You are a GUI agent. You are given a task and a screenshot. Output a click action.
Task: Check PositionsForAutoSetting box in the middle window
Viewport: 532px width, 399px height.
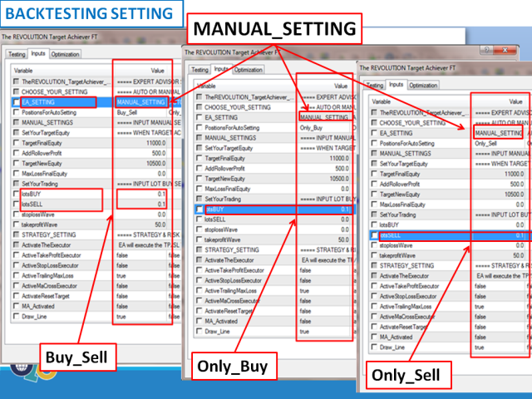tap(199, 127)
